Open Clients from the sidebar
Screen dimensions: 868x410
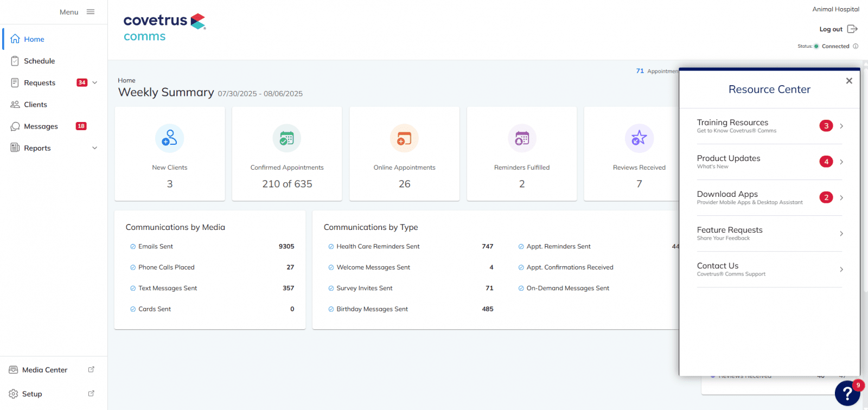[x=35, y=105]
